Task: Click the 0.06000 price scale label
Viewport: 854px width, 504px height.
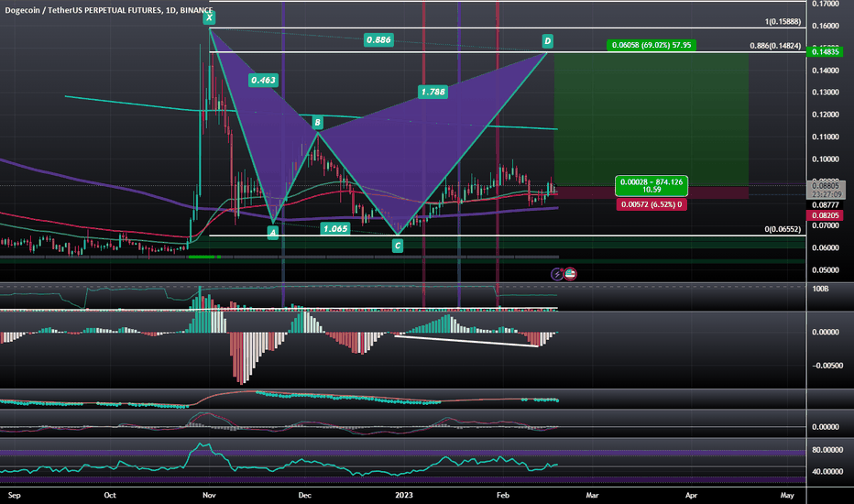Action: pos(826,247)
